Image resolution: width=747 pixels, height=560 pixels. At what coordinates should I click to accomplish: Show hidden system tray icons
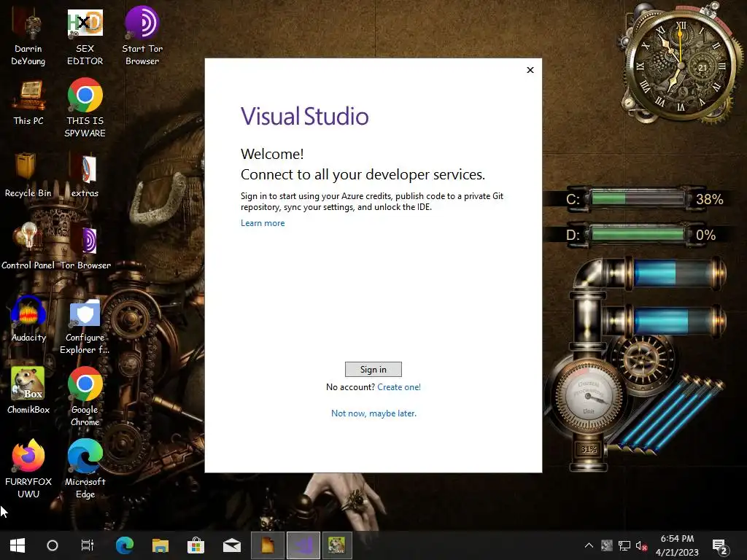[589, 545]
